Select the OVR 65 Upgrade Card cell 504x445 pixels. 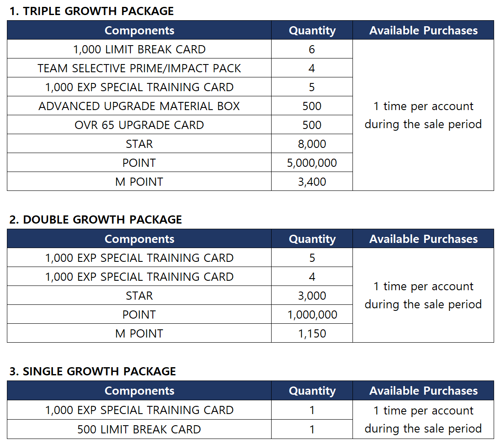139,125
